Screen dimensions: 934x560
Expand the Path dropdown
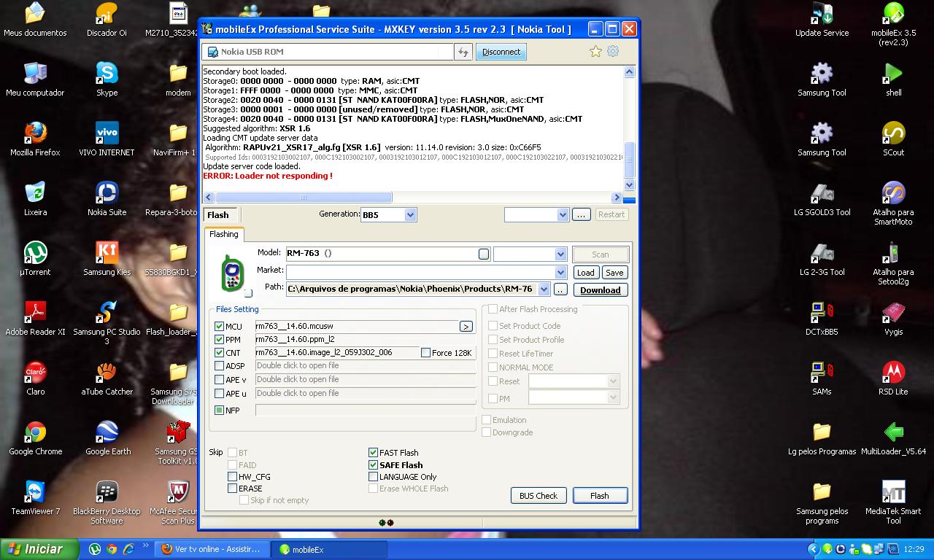(x=544, y=289)
